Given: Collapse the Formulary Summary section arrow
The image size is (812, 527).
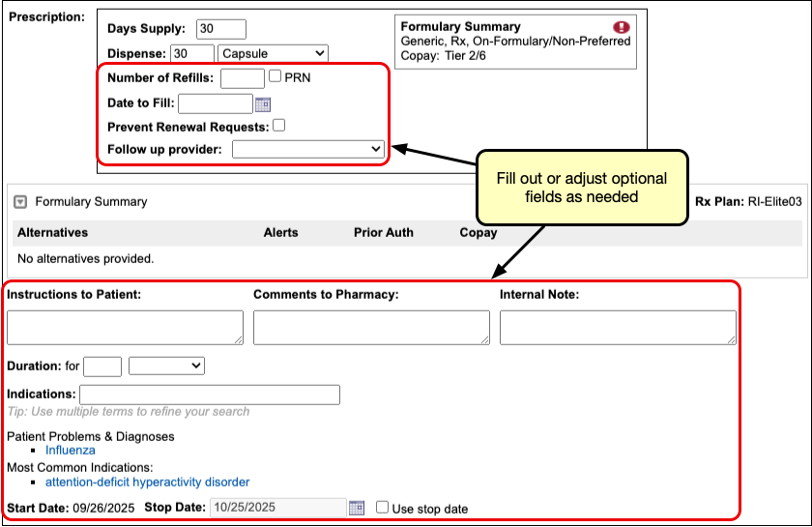Looking at the screenshot, I should click(x=20, y=202).
